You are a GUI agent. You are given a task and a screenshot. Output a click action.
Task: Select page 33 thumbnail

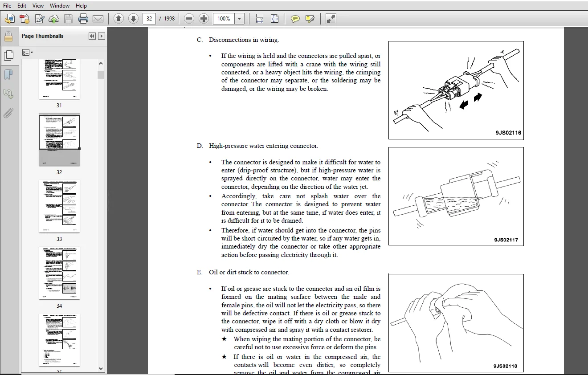60,206
